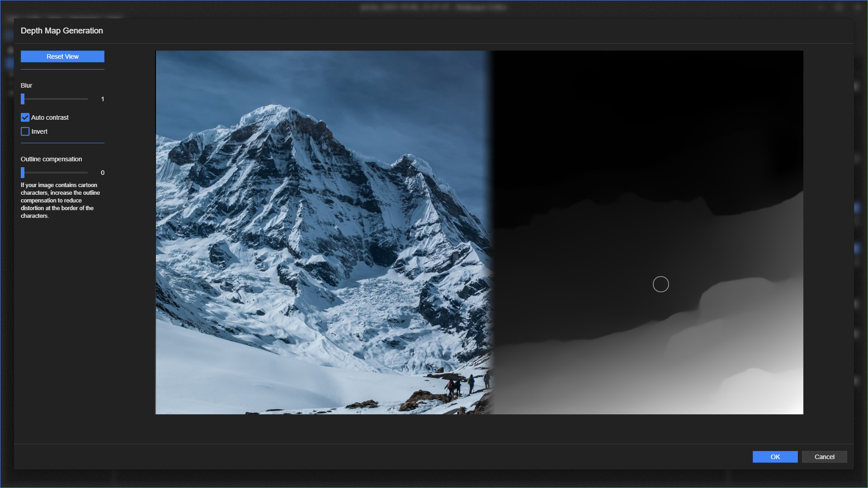The image size is (868, 488).
Task: Click the Blur label text
Action: click(26, 85)
